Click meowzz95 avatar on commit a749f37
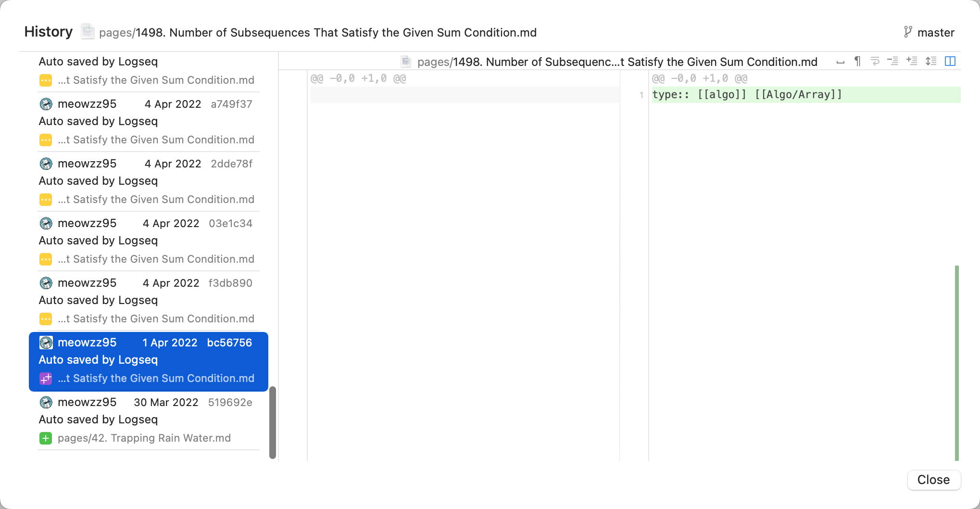This screenshot has width=980, height=509. pos(46,103)
